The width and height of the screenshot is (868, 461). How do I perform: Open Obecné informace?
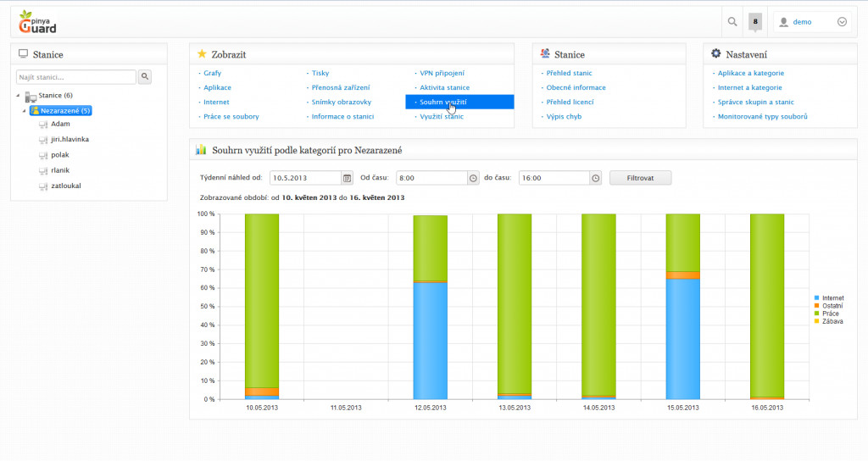[x=576, y=87]
